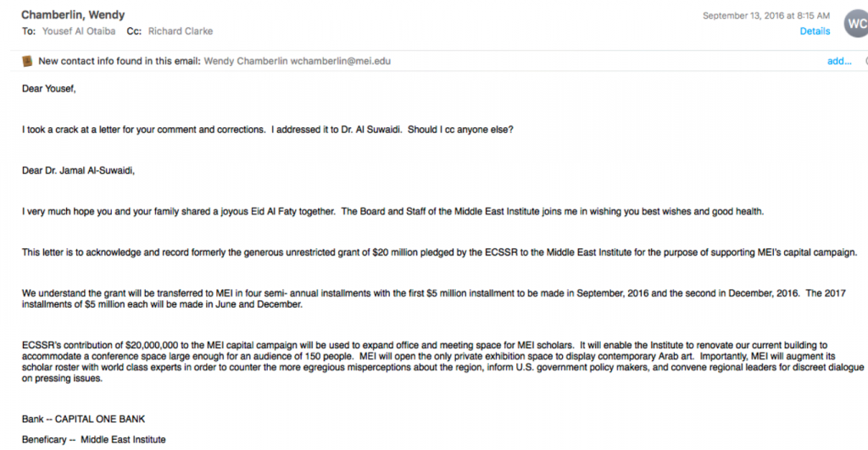868x450 pixels.
Task: Click the WC sender avatar circle
Action: (856, 24)
